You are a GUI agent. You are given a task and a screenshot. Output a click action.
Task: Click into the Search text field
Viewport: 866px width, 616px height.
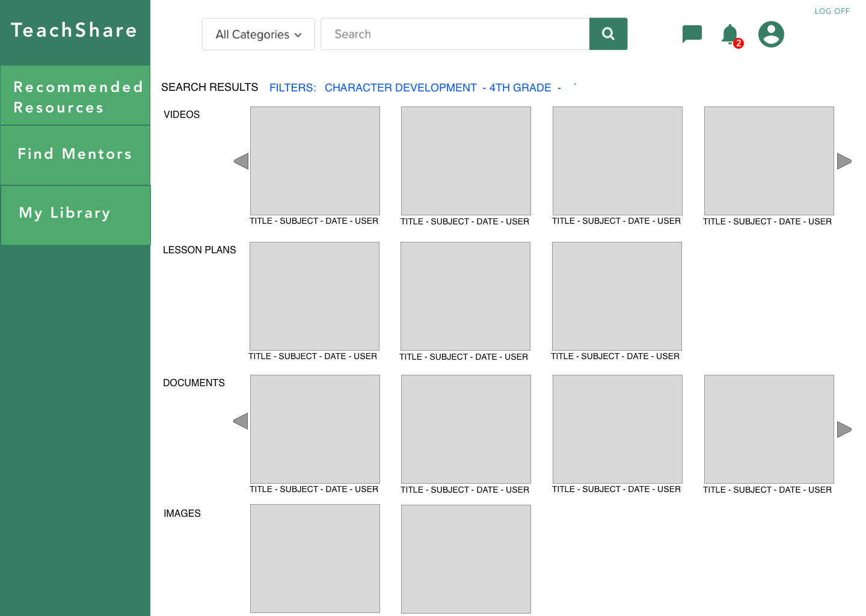coord(455,34)
